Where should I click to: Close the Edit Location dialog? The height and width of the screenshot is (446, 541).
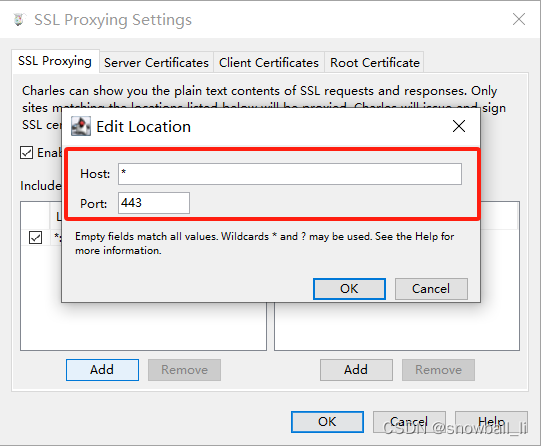(459, 126)
